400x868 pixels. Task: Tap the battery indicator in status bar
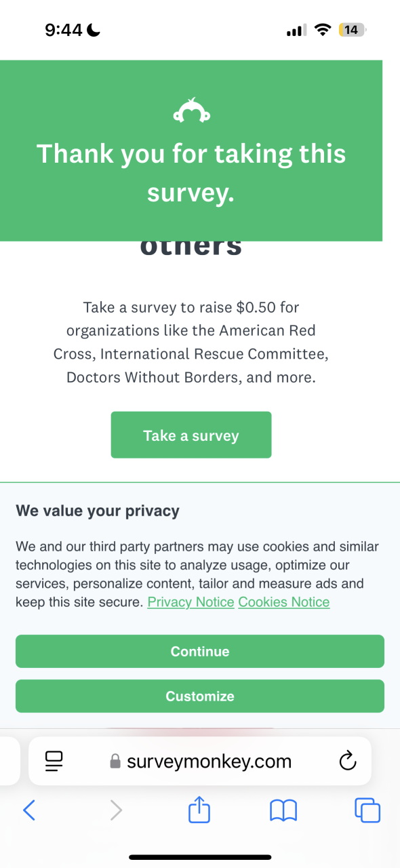point(353,30)
